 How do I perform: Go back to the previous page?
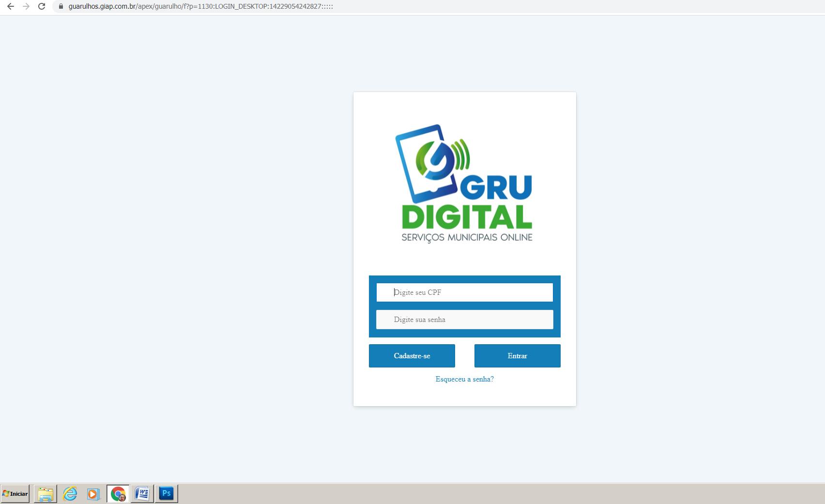pos(10,6)
